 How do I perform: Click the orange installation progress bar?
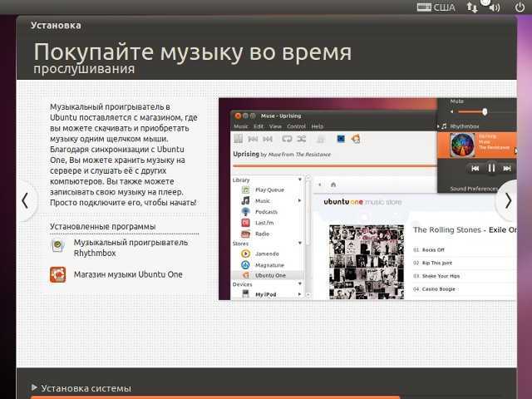pyautogui.click(x=215, y=397)
